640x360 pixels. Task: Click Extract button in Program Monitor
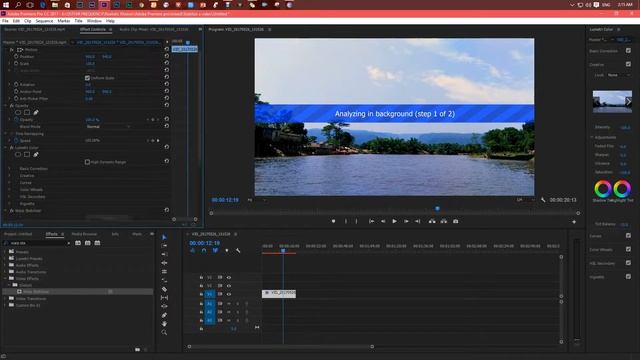pos(444,221)
